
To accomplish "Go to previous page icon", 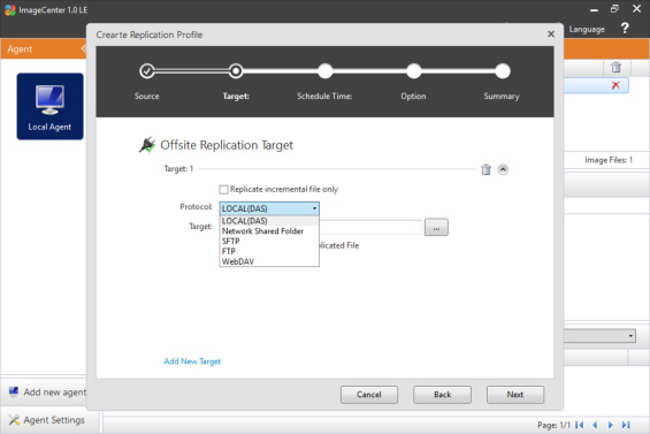I will pyautogui.click(x=595, y=425).
